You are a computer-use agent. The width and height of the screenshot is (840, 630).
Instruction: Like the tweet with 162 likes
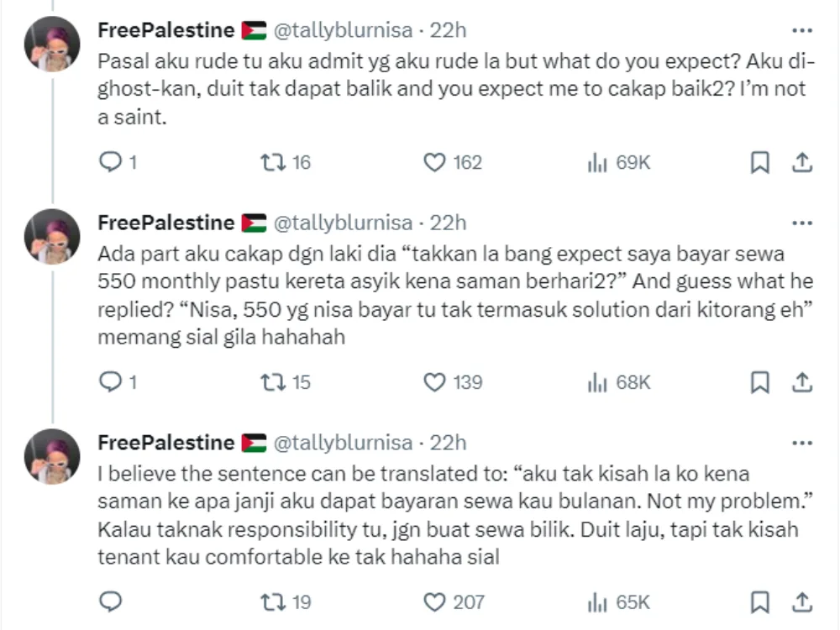pos(434,162)
